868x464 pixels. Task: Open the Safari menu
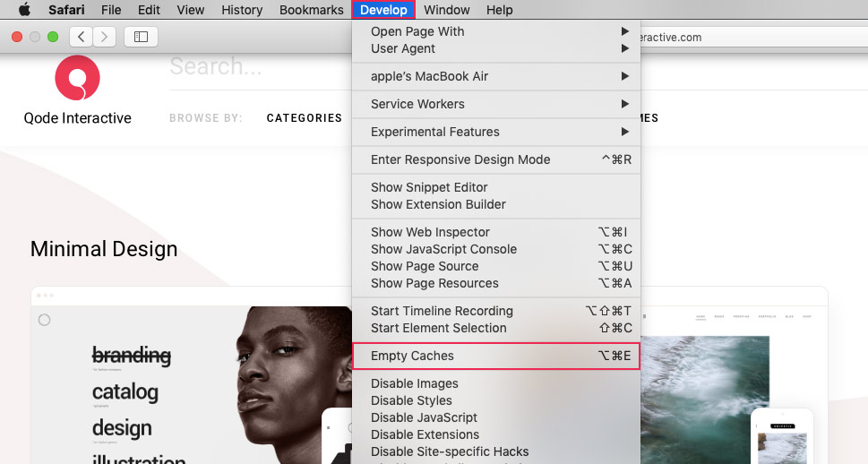click(x=66, y=10)
